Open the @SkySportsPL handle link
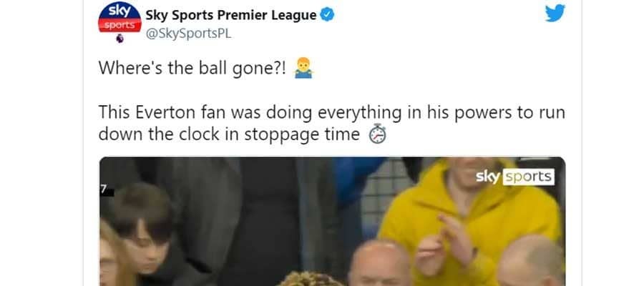644x286 pixels. [188, 34]
